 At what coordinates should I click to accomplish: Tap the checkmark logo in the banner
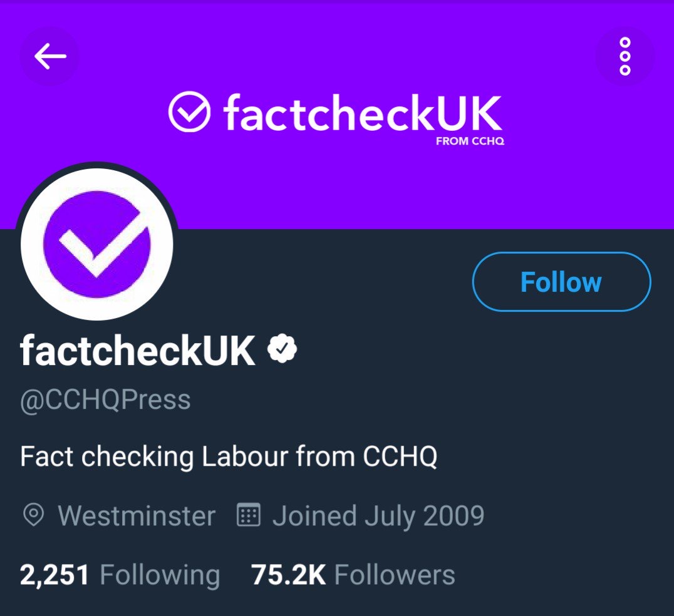189,111
